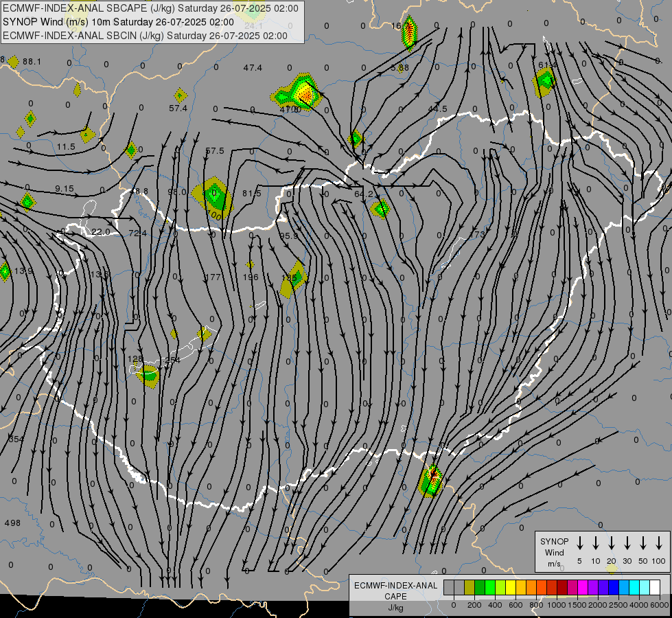Click the 44.5 value on the map
Image resolution: width=672 pixels, height=618 pixels.
[x=437, y=109]
